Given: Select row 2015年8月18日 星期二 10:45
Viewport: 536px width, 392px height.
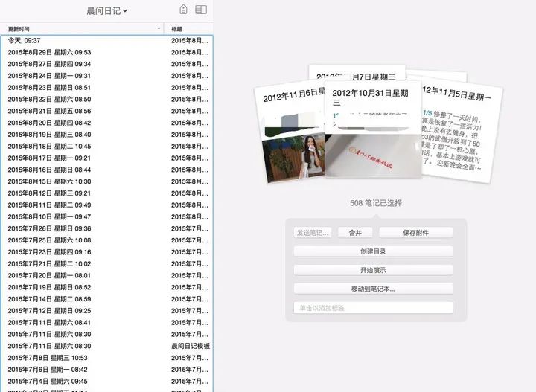Looking at the screenshot, I should (107, 147).
